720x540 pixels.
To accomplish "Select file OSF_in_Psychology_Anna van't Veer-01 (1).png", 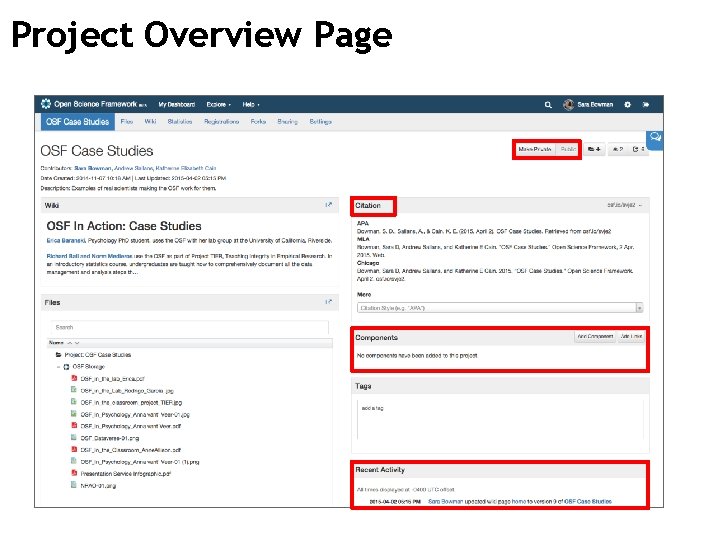I will 140,462.
